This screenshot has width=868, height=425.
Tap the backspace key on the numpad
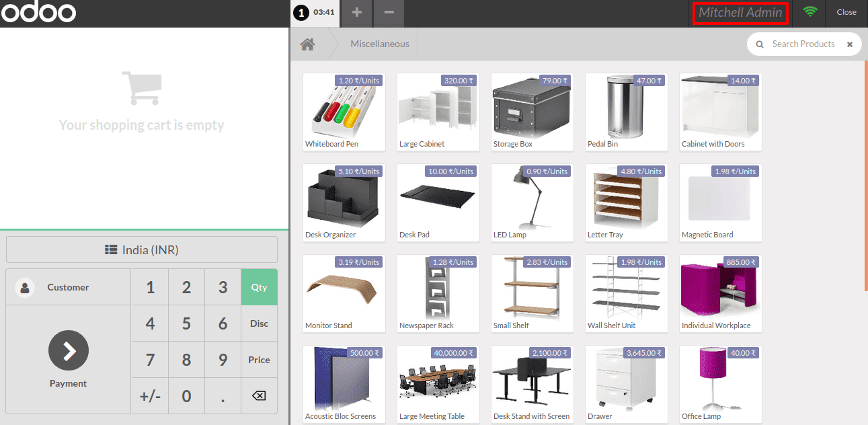click(259, 396)
